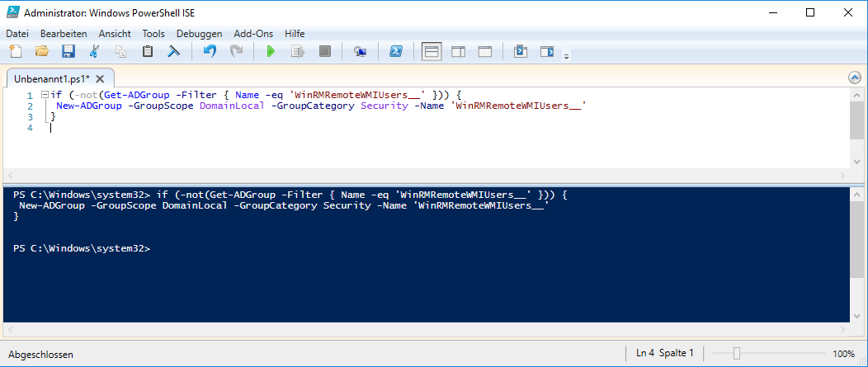Screen dimensions: 868x367
Task: Click the zoom slider in the status bar
Action: (737, 354)
